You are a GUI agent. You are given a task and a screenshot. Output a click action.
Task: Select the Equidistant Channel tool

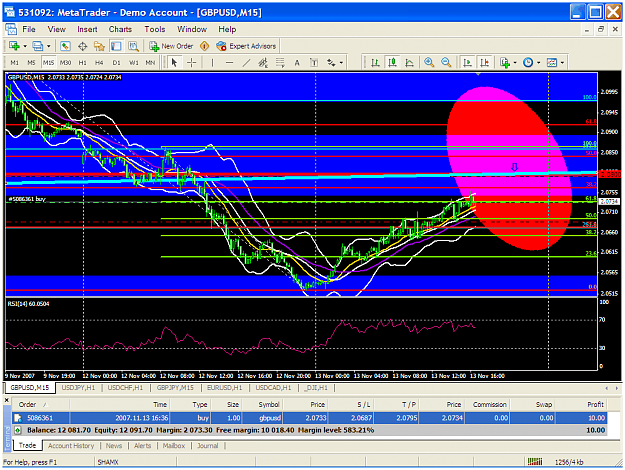263,63
